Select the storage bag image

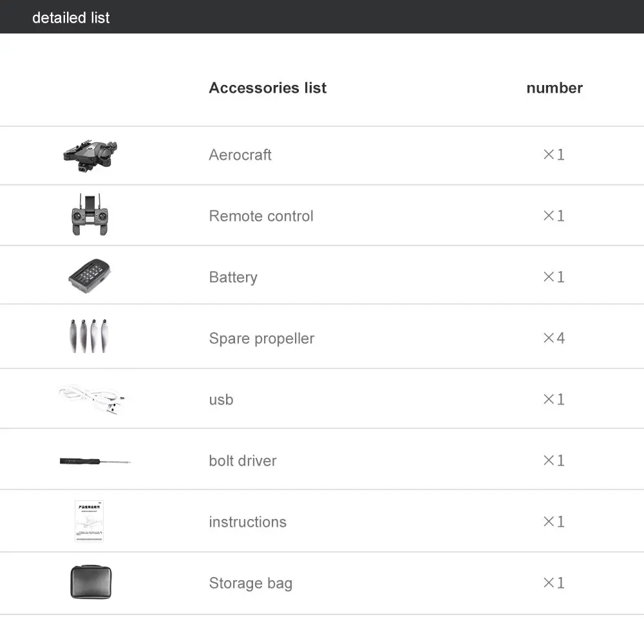pos(91,582)
